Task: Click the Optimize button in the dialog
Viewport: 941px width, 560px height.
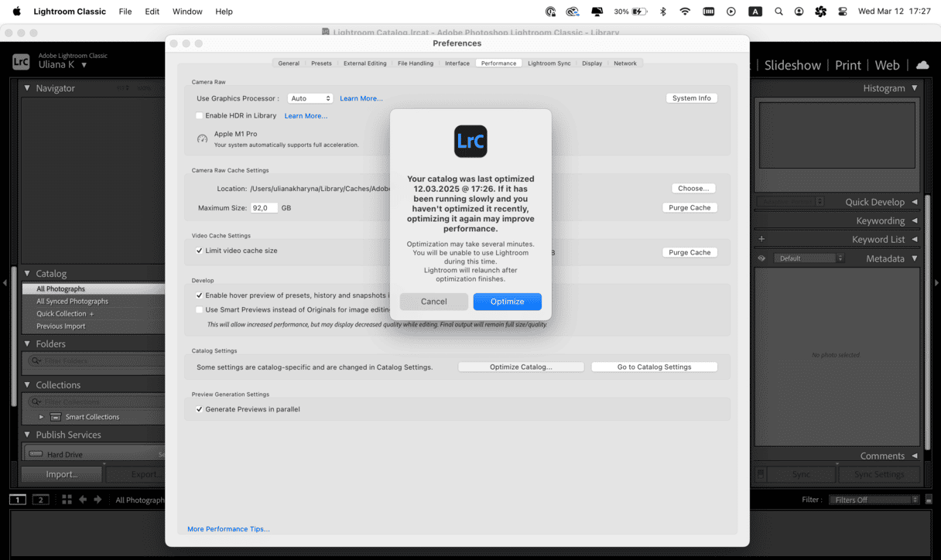Action: [508, 302]
